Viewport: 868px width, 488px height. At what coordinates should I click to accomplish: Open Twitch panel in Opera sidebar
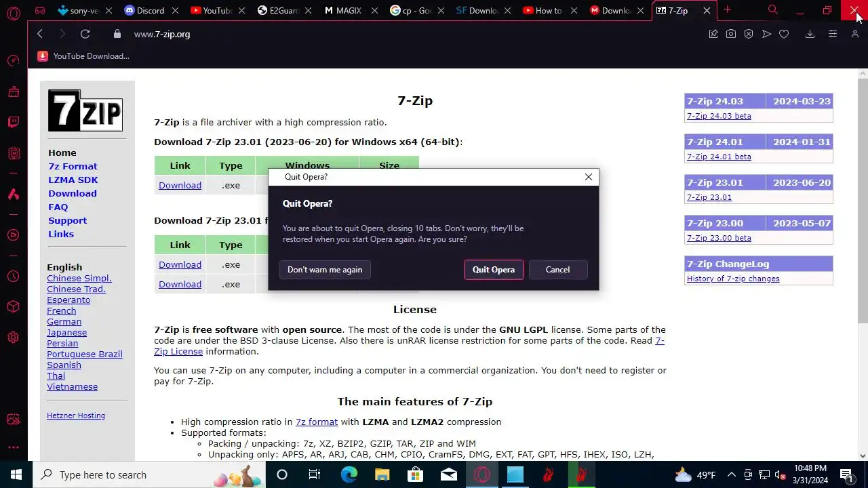point(14,122)
